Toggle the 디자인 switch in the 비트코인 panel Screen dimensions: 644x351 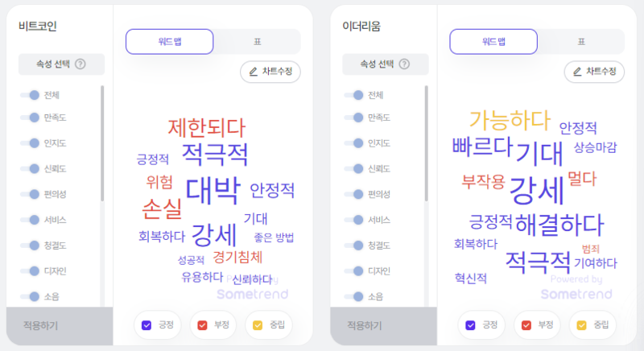29,271
